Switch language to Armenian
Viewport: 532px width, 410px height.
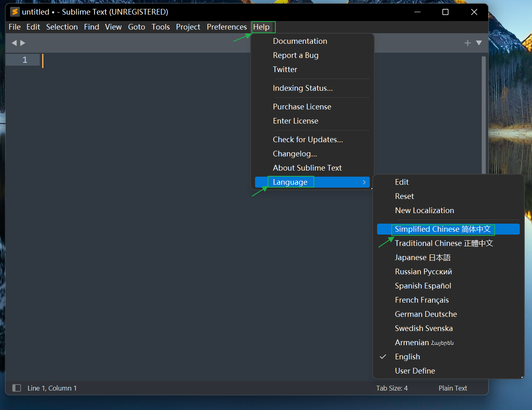[448, 343]
